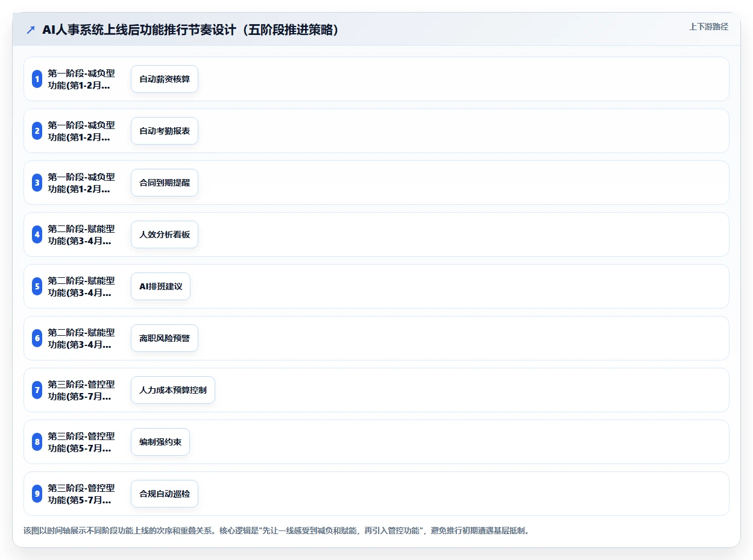Click the stage label in AI排班建议 row
The image size is (753, 560).
[x=81, y=286]
